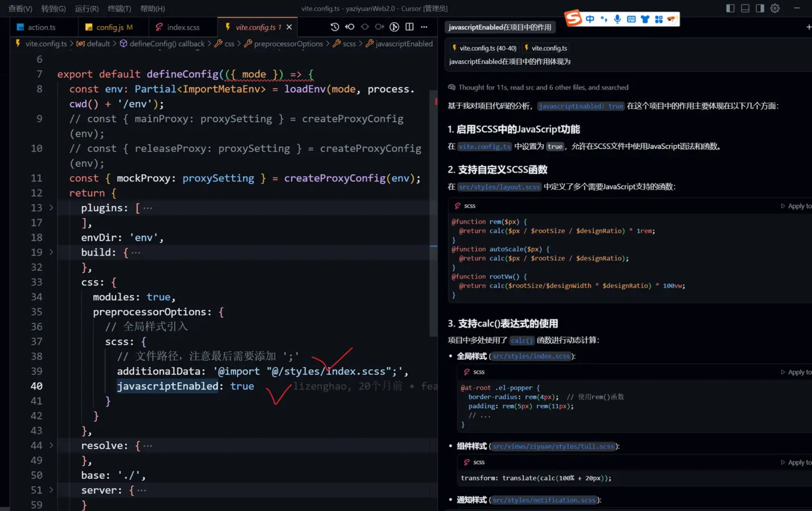This screenshot has height=511, width=812.
Task: Start new chat plus icon
Action: pyautogui.click(x=809, y=27)
